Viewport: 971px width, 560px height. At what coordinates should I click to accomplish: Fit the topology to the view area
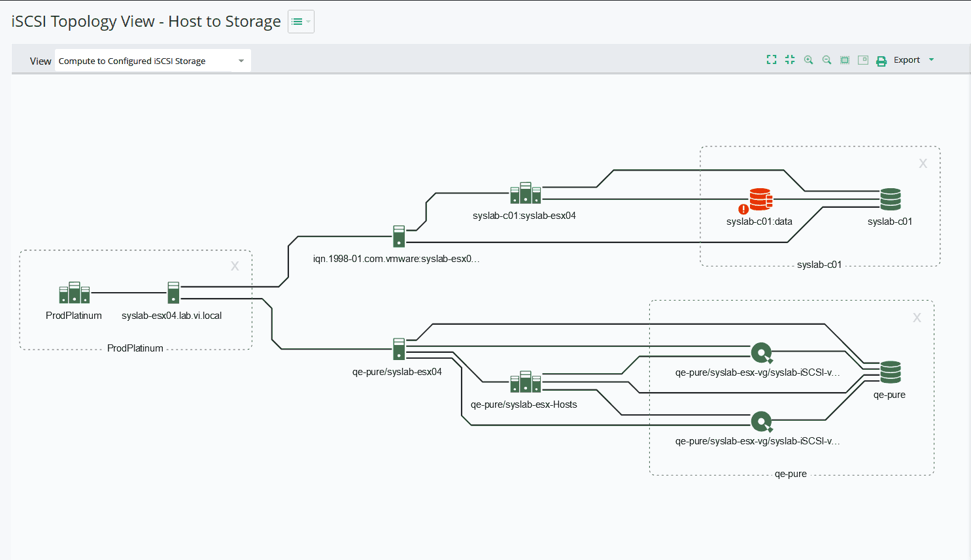pyautogui.click(x=845, y=60)
